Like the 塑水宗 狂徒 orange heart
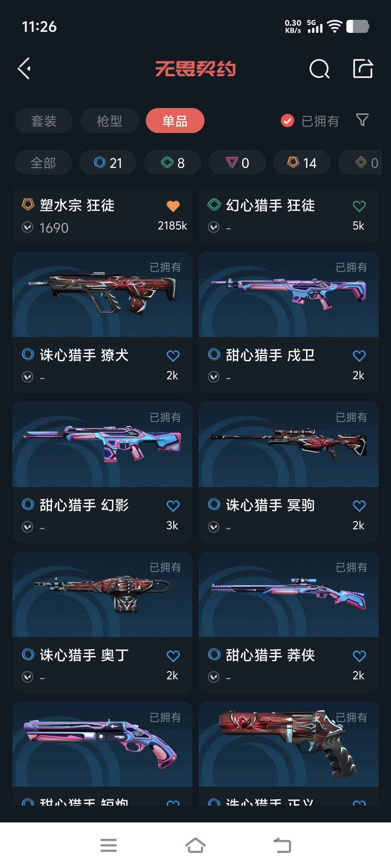The image size is (391, 868). click(x=173, y=206)
